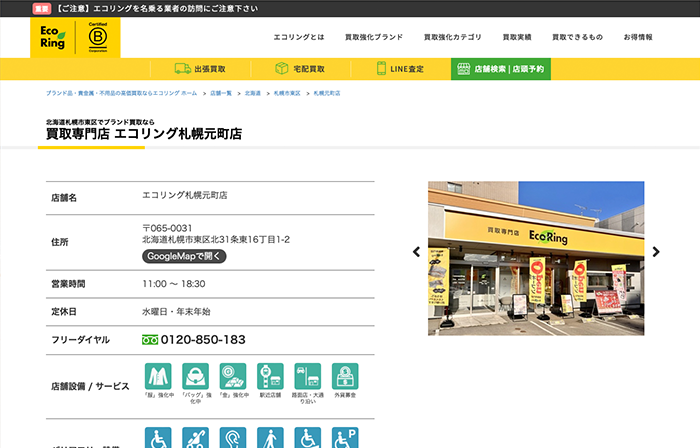This screenshot has width=700, height=448.
Task: Click the store heading 買取専門店 エコリング札幌元町店
Action: click(x=144, y=133)
